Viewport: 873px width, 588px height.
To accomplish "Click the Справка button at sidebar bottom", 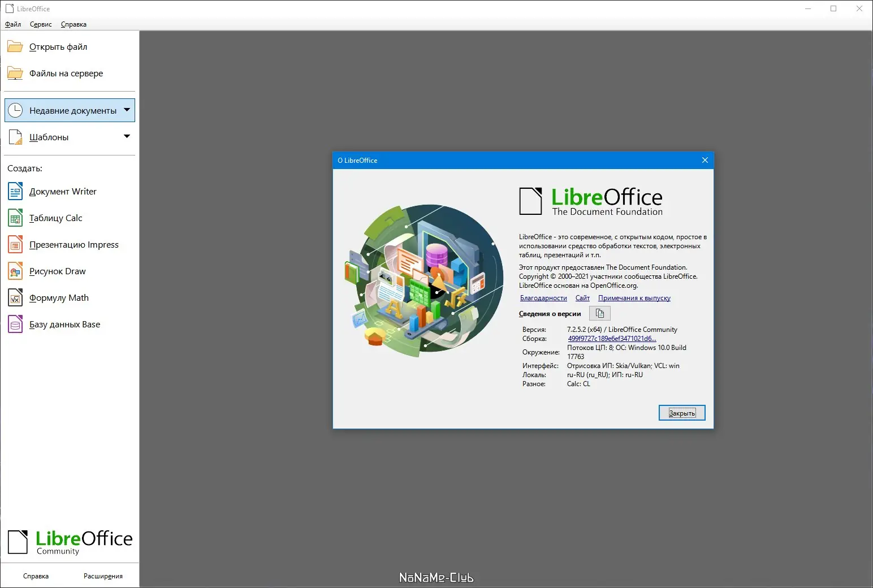I will click(36, 576).
